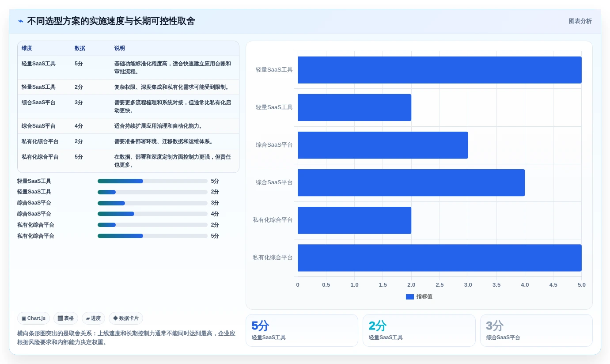Click the 数据 column header

(x=80, y=48)
